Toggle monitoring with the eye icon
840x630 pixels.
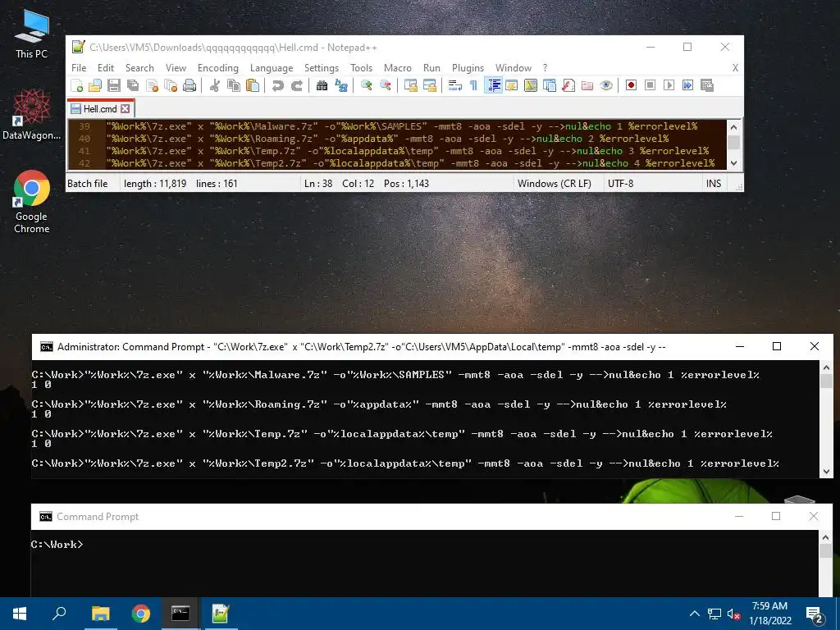click(606, 85)
